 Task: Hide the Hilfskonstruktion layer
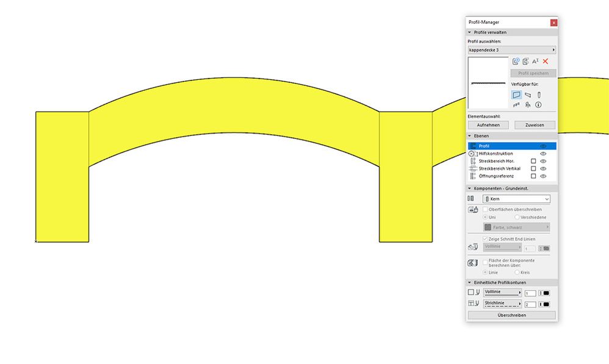click(x=543, y=154)
